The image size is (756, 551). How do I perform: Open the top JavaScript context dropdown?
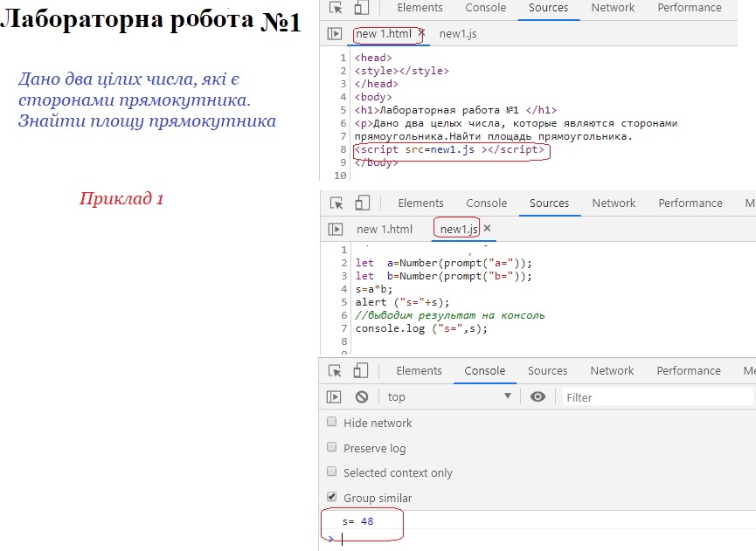[x=449, y=396]
